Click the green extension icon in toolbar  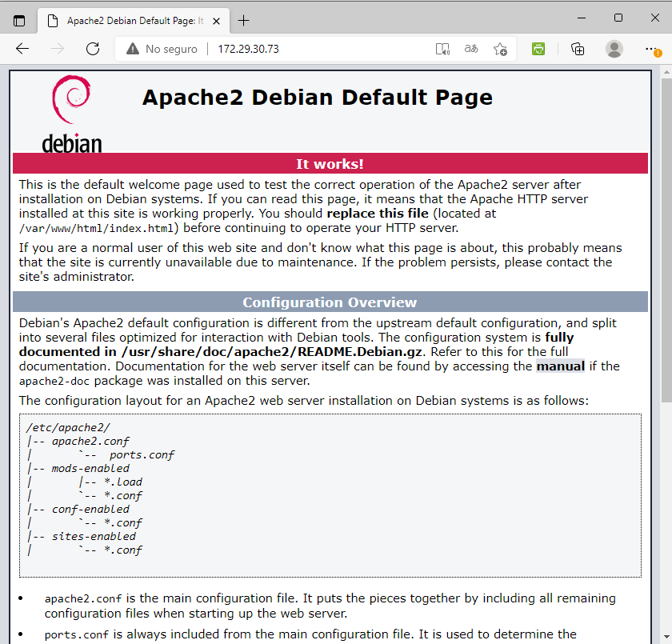(538, 49)
